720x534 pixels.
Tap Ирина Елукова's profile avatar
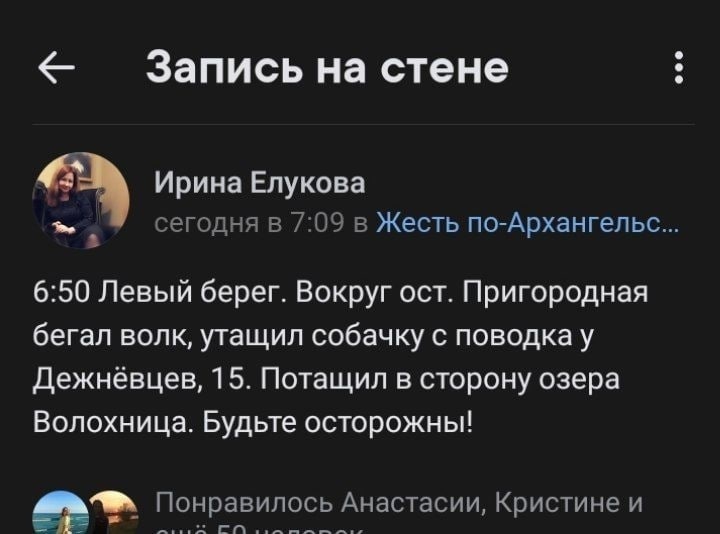point(81,201)
